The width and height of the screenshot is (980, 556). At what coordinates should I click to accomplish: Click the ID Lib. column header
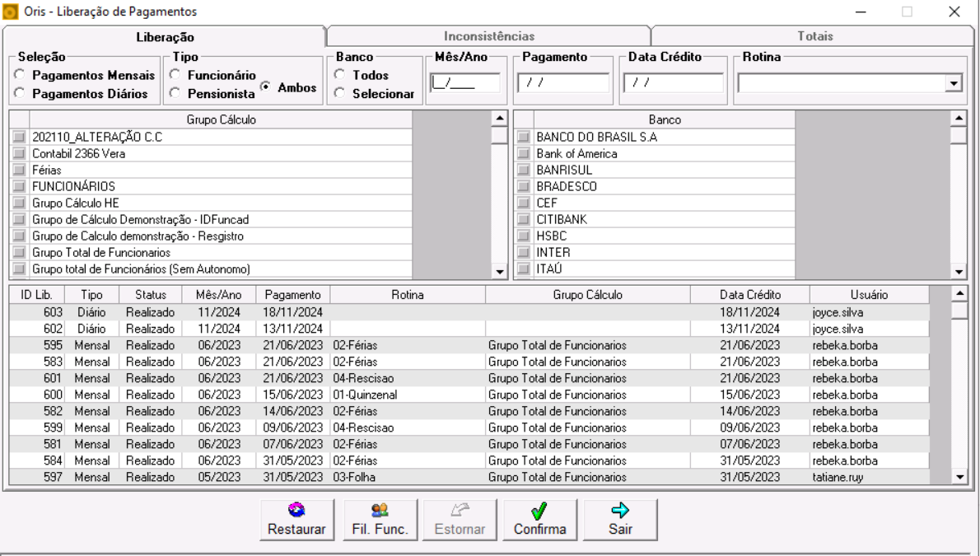click(x=36, y=295)
